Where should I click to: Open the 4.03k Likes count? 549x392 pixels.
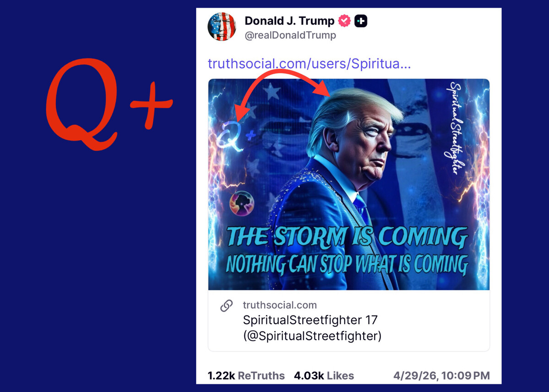point(324,376)
